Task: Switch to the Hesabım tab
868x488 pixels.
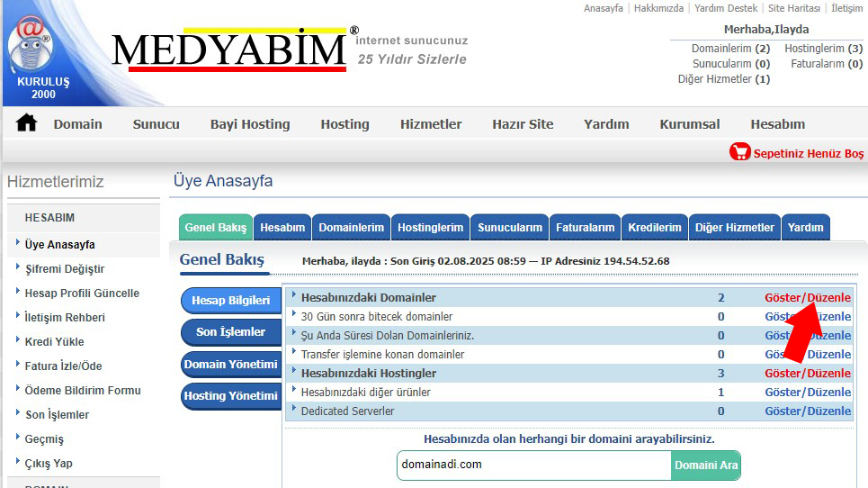Action: pos(282,227)
